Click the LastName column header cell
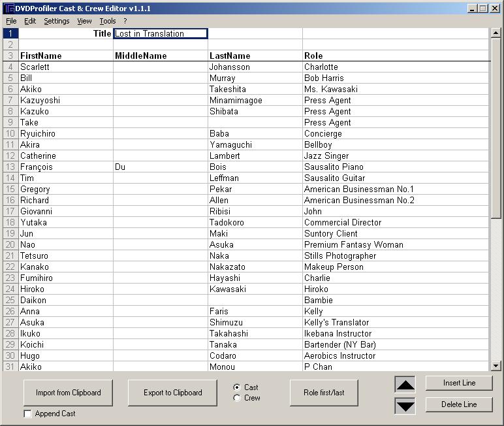 (255, 56)
